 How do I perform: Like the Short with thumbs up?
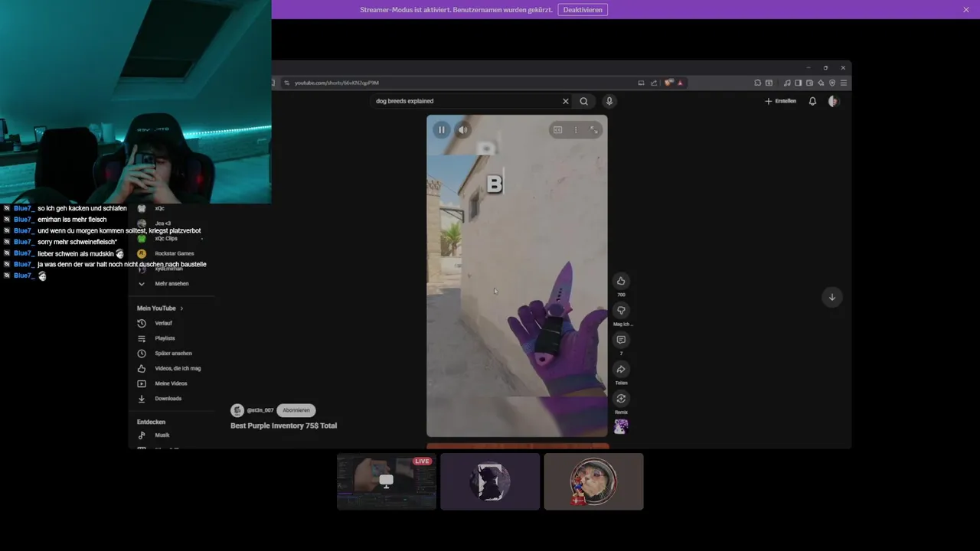[621, 281]
